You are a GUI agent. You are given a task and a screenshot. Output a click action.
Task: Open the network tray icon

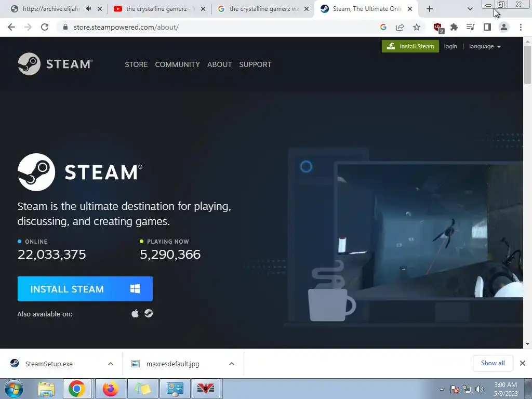(x=467, y=389)
